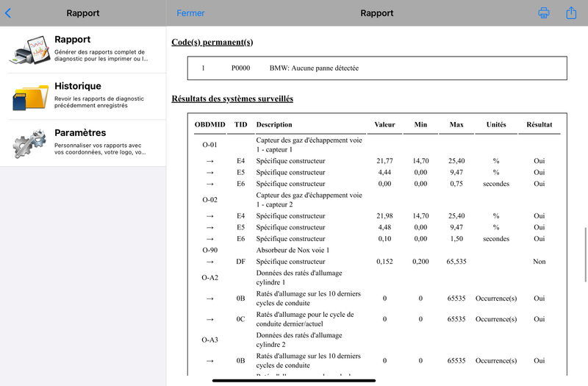Open the share export icon
Image resolution: width=588 pixels, height=386 pixels.
pos(571,12)
